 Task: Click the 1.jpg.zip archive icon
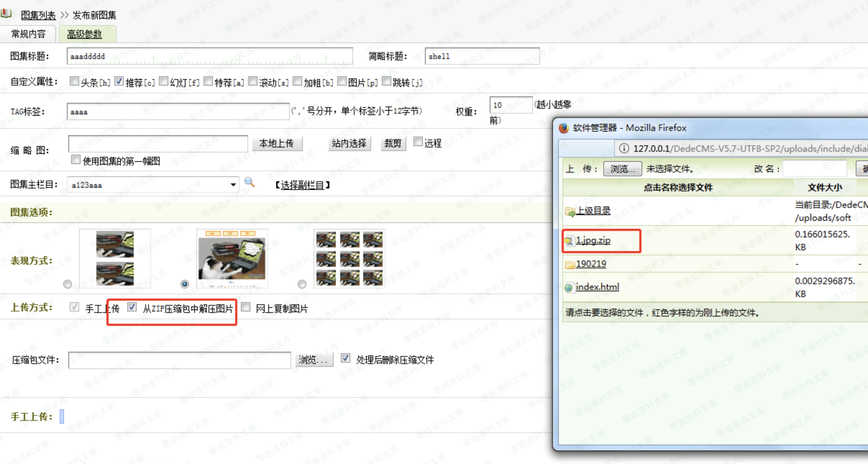click(x=569, y=241)
